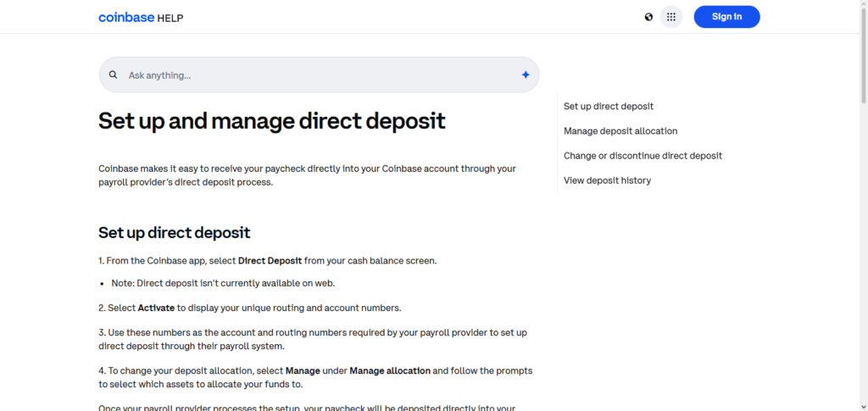This screenshot has width=868, height=411.
Task: Click the bold Activate text in step 2
Action: click(156, 308)
